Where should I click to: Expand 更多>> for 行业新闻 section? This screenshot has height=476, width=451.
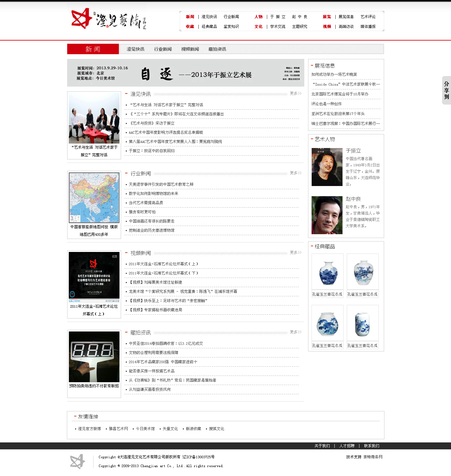[295, 173]
